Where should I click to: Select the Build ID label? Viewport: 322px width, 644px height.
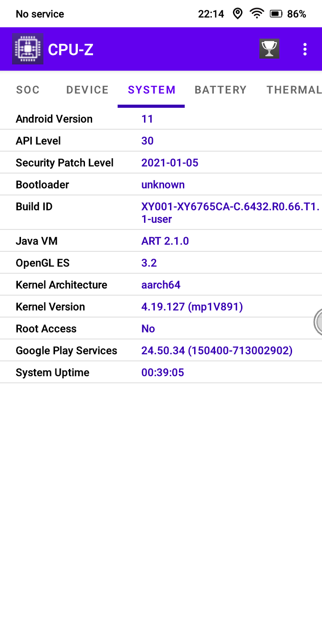point(34,207)
